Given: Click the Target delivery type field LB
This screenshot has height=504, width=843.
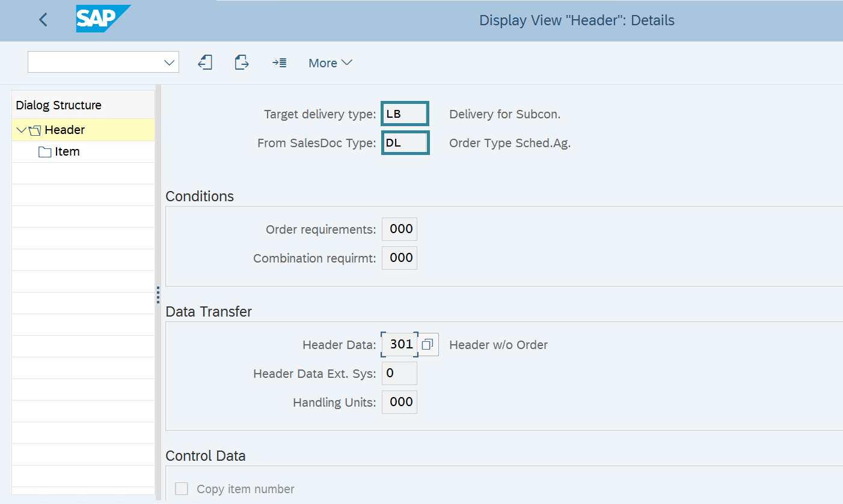Looking at the screenshot, I should (x=405, y=114).
